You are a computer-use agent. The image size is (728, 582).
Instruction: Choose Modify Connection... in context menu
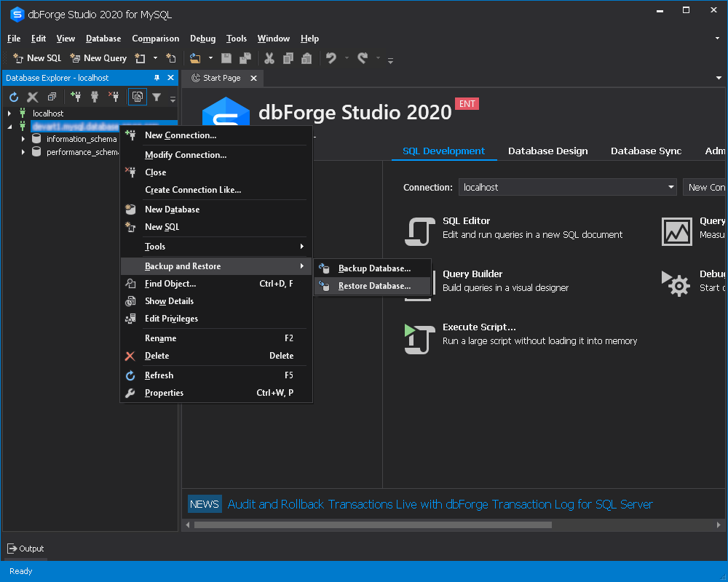point(216,154)
